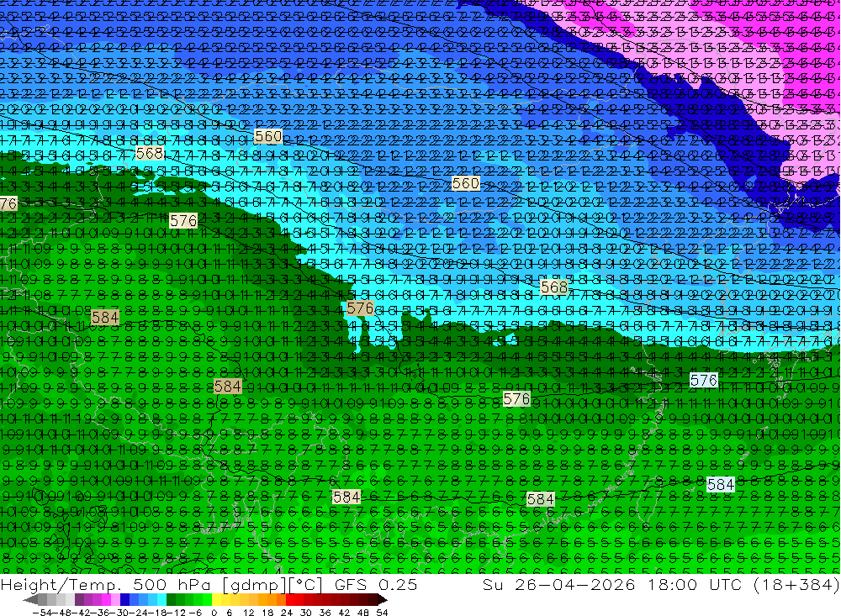Image resolution: width=841 pixels, height=616 pixels.
Task: Click the '[gdmp]' unit text
Action: click(252, 585)
